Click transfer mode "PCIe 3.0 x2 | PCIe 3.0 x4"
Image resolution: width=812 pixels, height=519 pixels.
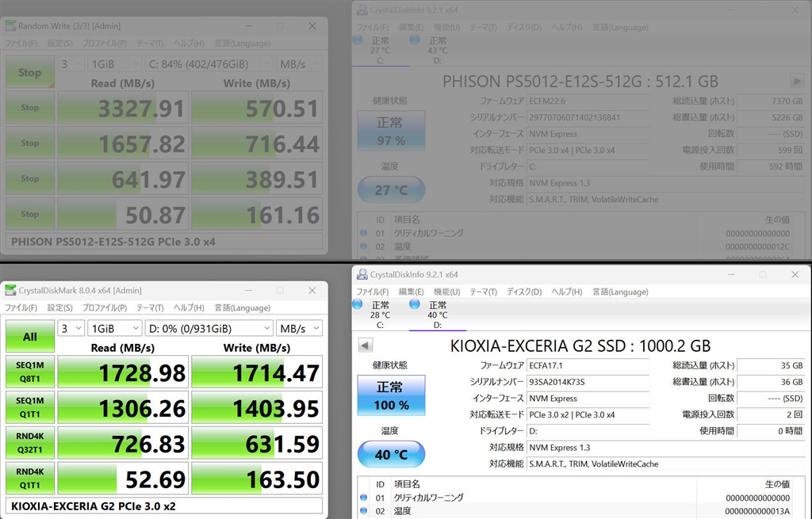588,414
